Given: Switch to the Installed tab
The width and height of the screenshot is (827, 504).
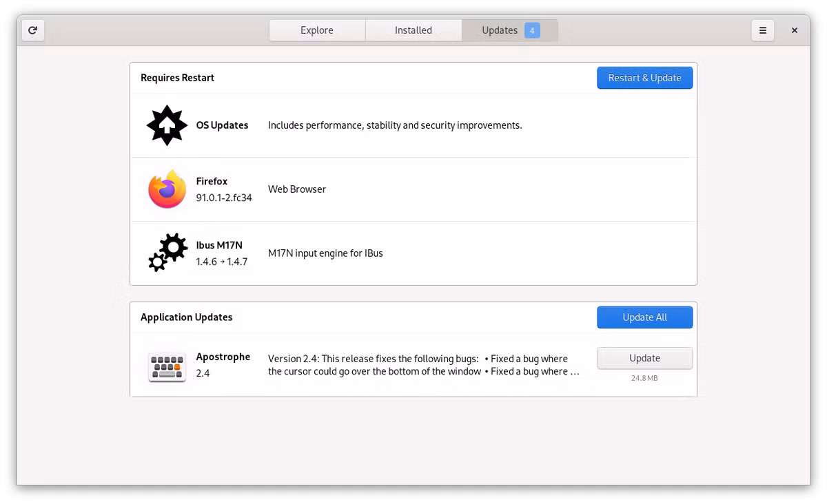Looking at the screenshot, I should [413, 30].
